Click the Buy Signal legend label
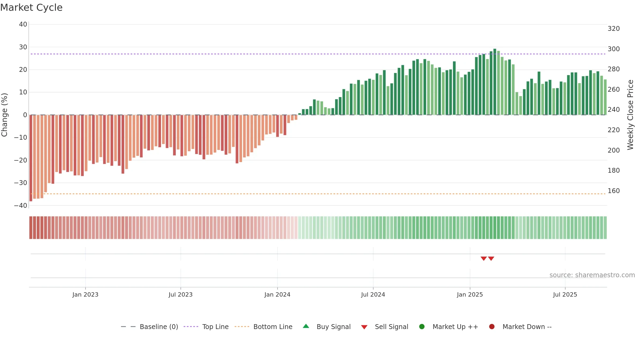 (x=334, y=327)
